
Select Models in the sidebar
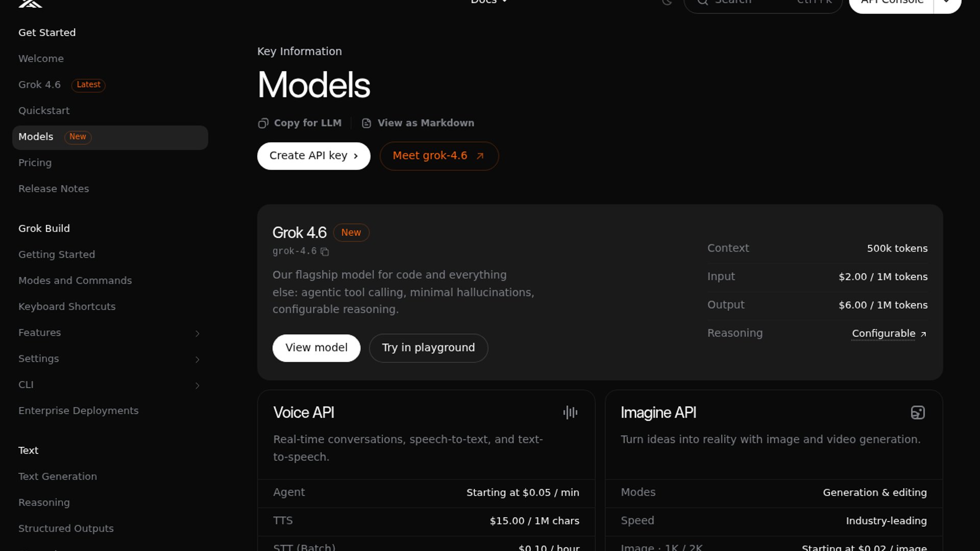coord(110,137)
